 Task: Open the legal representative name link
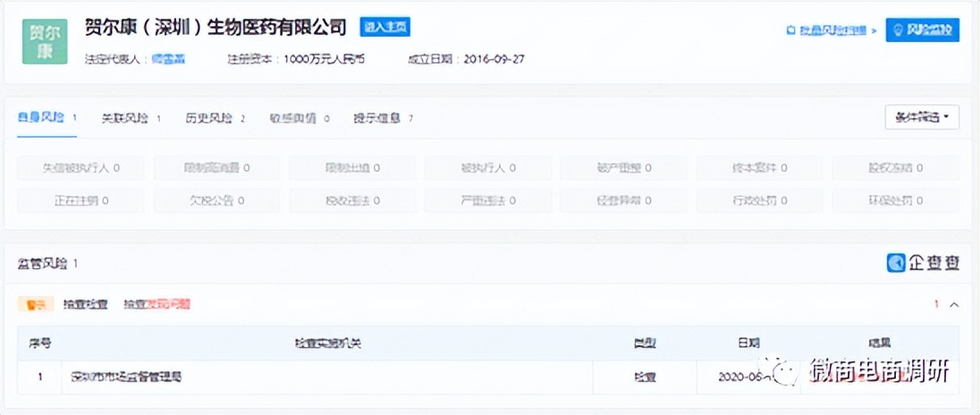pos(168,59)
